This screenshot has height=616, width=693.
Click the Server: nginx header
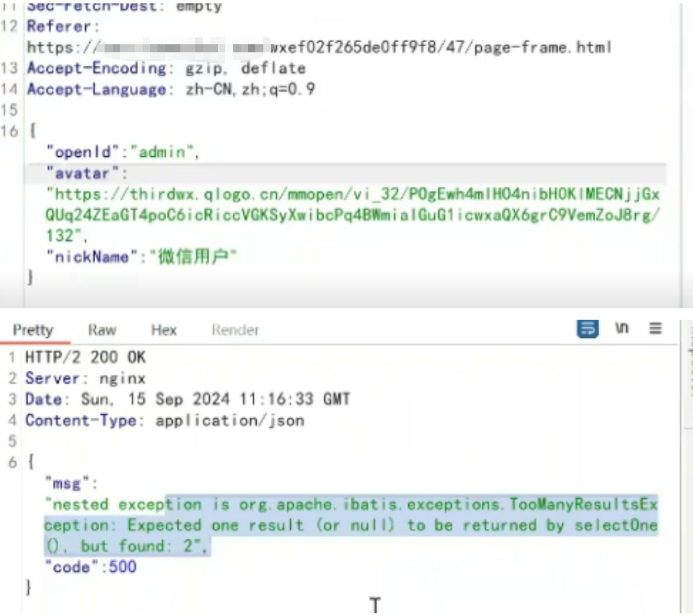85,378
